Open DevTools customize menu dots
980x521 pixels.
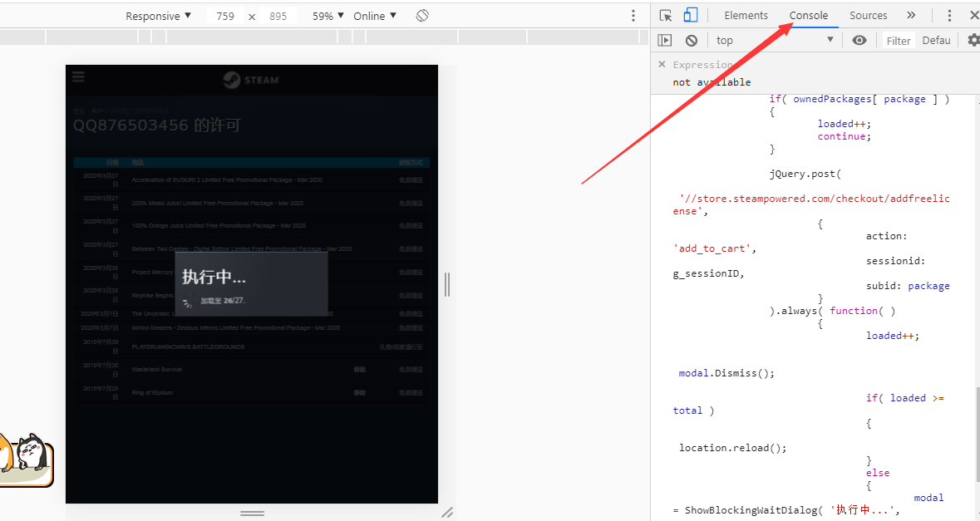tap(949, 16)
